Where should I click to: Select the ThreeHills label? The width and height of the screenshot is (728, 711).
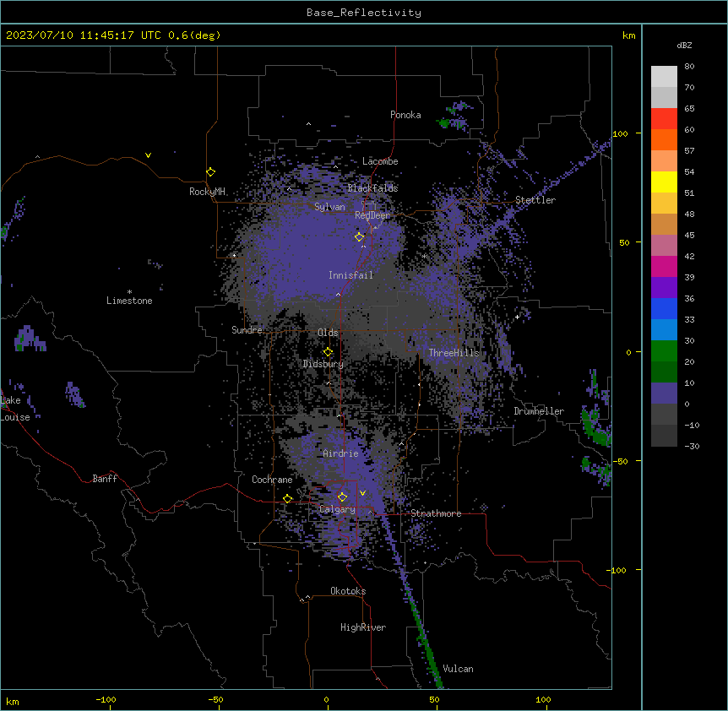pos(454,353)
